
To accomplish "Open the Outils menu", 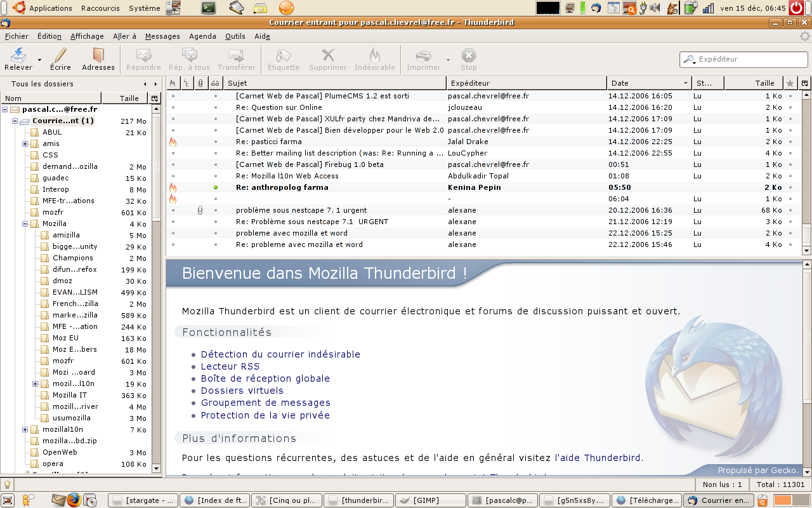I will pos(235,36).
